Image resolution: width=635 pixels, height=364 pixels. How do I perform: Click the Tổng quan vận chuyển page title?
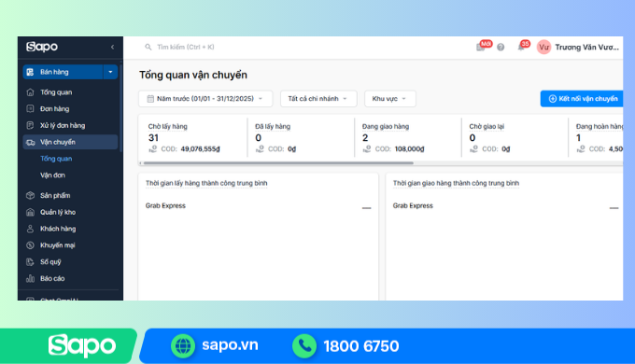click(x=193, y=75)
